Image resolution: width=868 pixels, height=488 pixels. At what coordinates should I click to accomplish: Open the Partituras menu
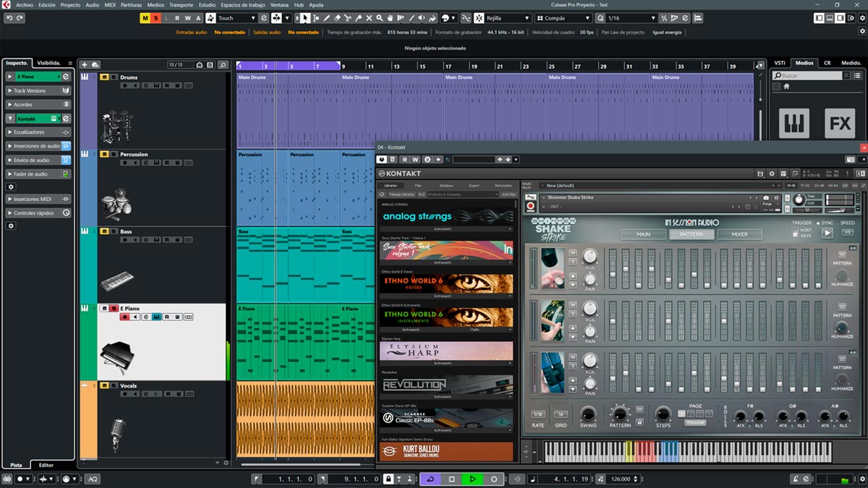pos(131,5)
